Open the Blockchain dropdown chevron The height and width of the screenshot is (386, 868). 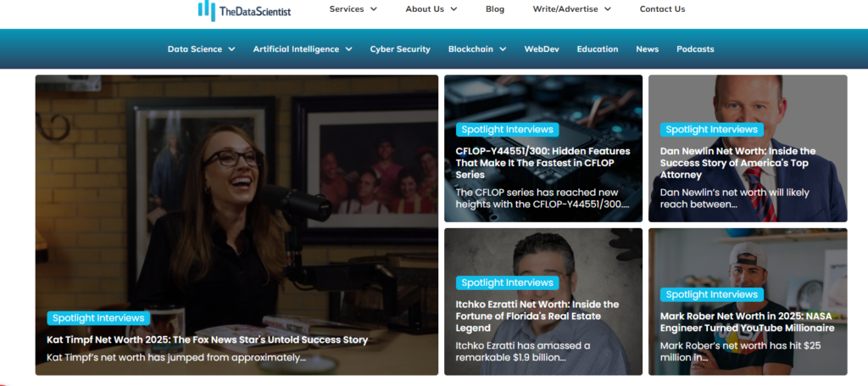tap(503, 49)
